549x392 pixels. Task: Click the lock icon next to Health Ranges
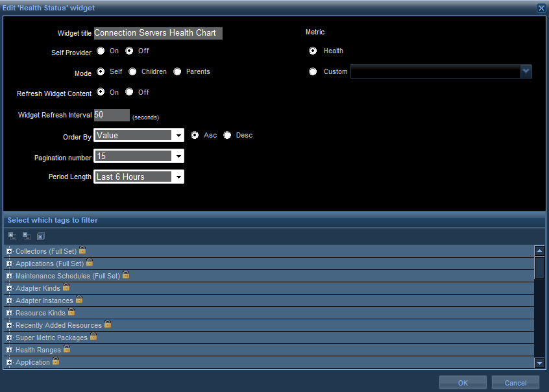pyautogui.click(x=67, y=349)
